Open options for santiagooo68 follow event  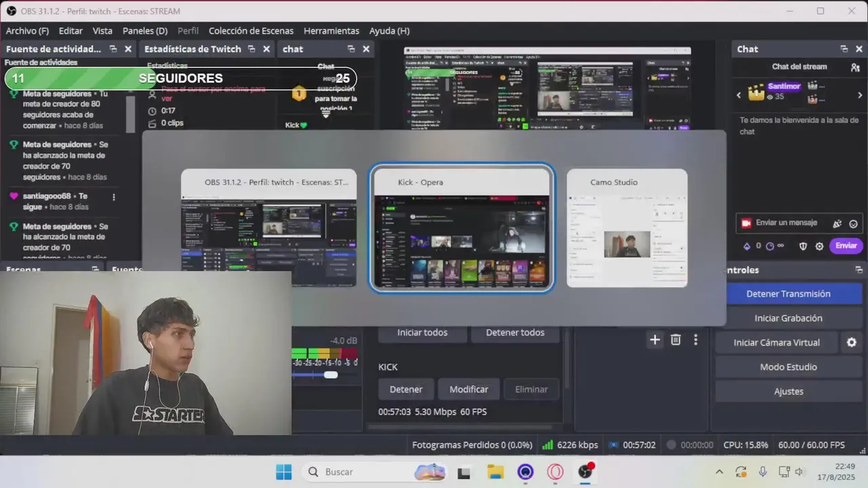point(114,197)
